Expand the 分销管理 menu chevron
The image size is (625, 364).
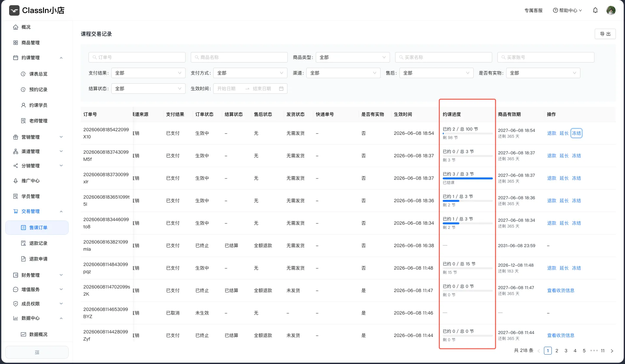61,166
